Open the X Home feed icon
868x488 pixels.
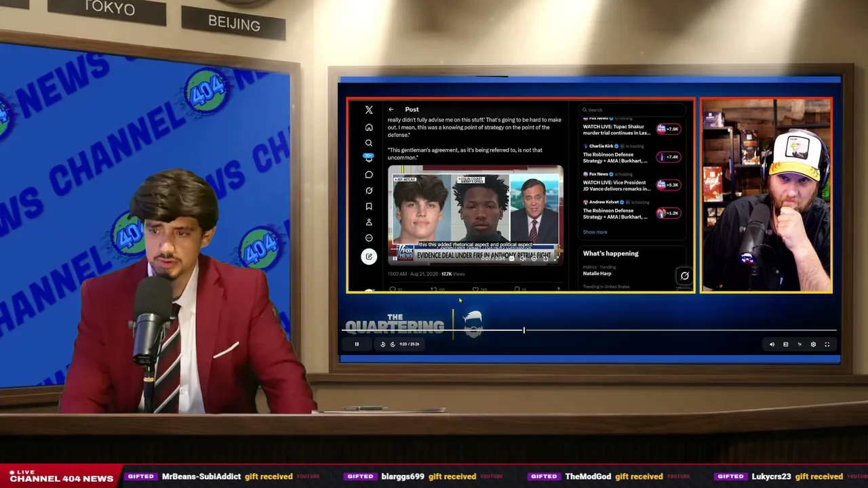pos(369,127)
